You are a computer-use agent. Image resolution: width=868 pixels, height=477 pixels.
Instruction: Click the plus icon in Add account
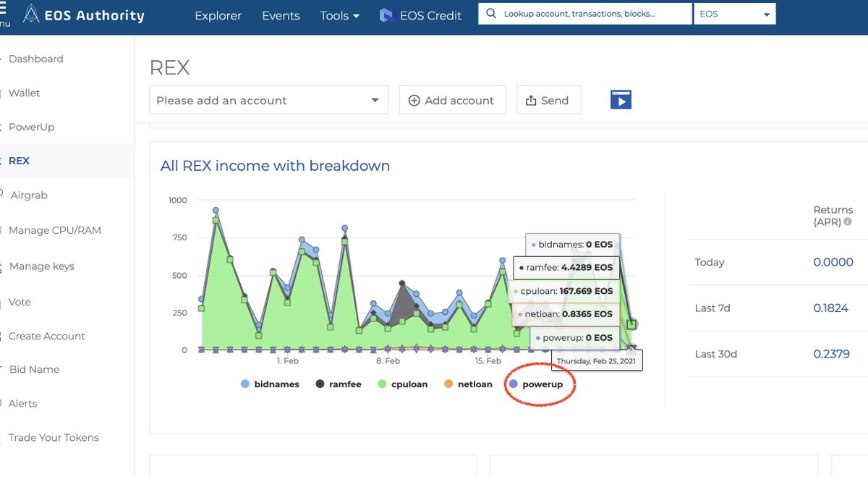[414, 101]
